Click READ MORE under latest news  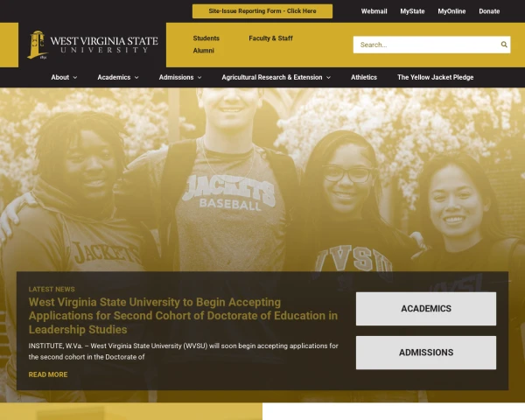click(48, 374)
